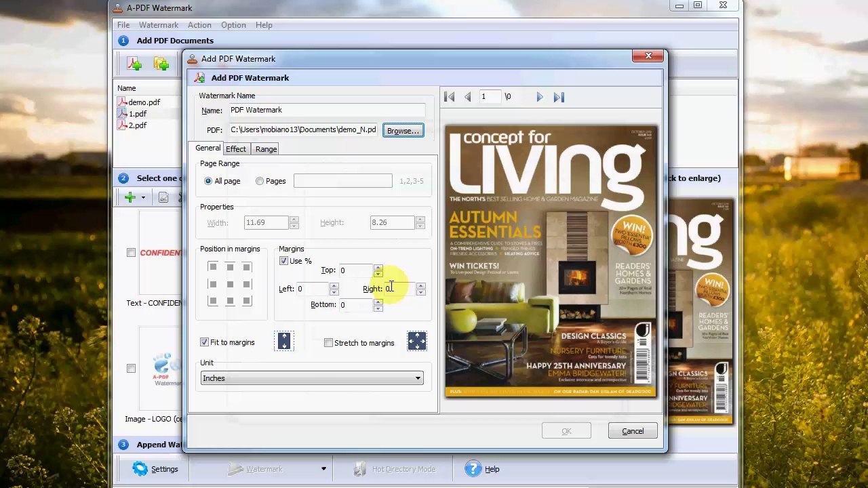Click the Cancel button
The height and width of the screenshot is (488, 868).
coord(633,431)
